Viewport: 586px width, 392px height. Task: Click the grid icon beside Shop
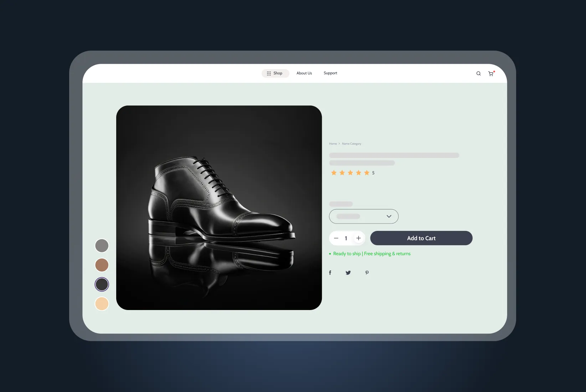pyautogui.click(x=269, y=73)
